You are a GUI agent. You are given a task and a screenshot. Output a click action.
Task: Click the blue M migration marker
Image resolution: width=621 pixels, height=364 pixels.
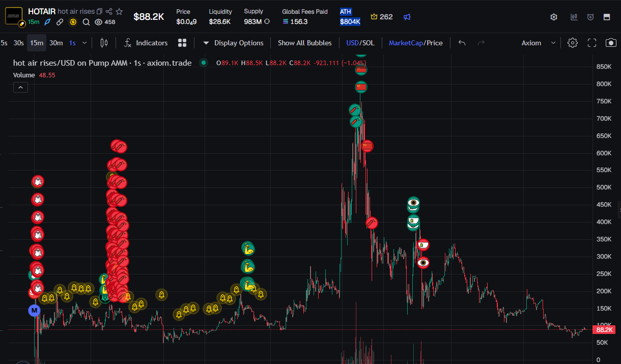tap(35, 310)
